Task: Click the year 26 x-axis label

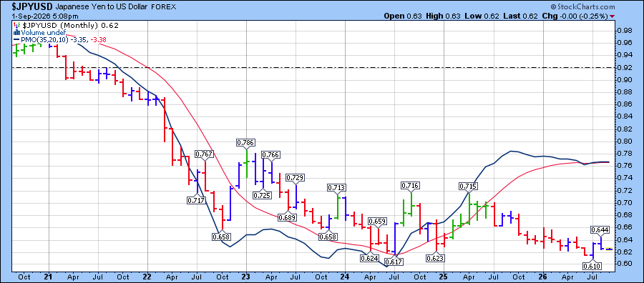Action: point(542,277)
